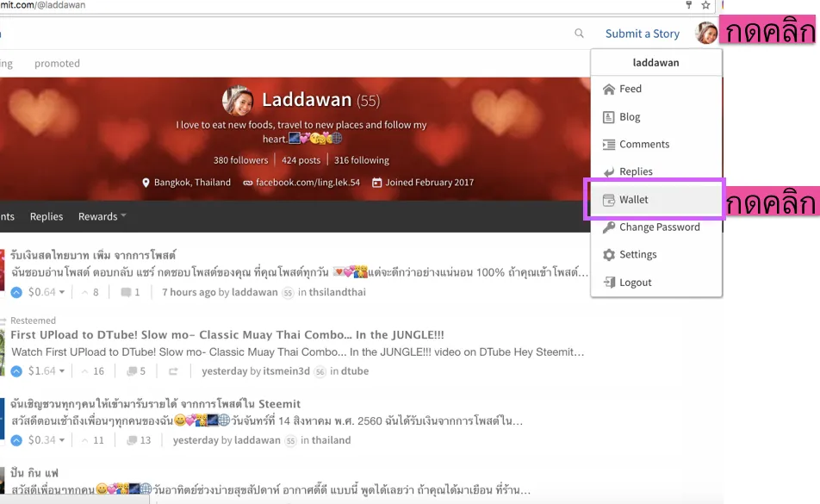Click 7 hours ago timestamp
Screen dimensions: 820x504
point(189,292)
